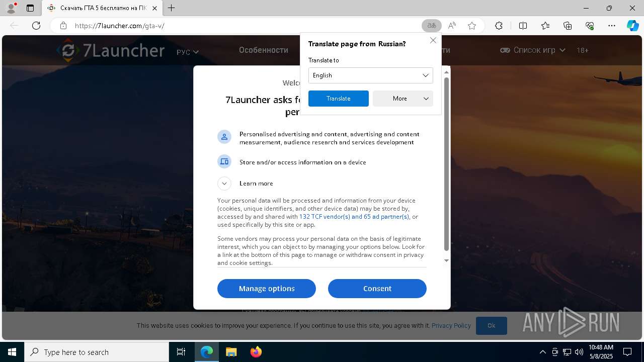View site information lock icon
Screen dimensions: 644x362
(x=63, y=26)
